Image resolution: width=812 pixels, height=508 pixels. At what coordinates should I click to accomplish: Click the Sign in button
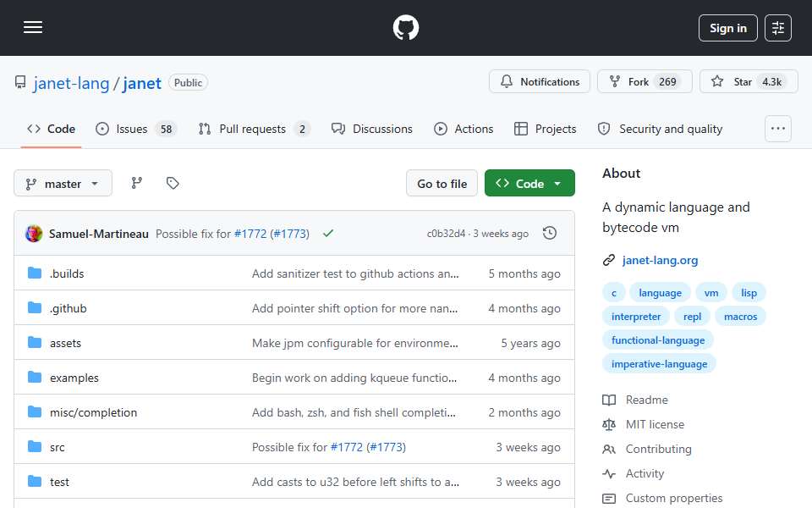coord(727,28)
